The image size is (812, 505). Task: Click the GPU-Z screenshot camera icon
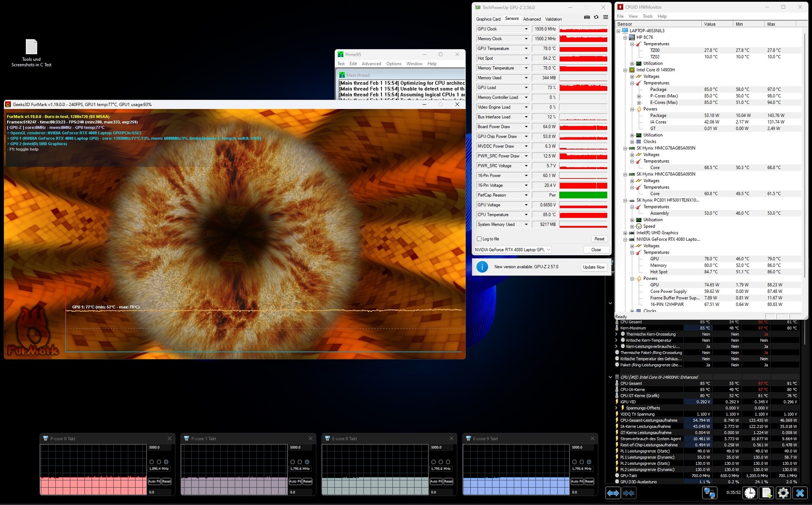(587, 17)
